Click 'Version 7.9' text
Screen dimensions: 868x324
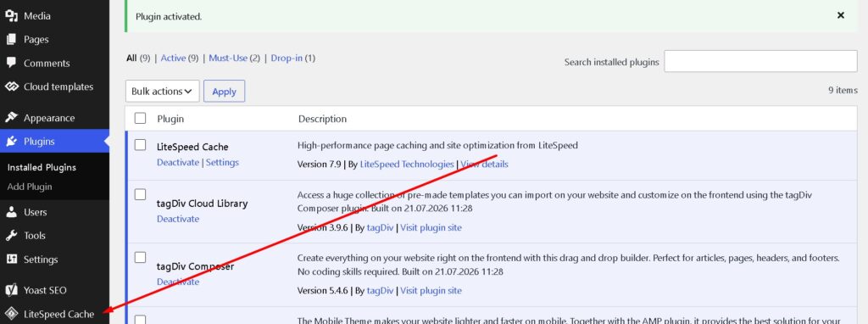click(319, 164)
